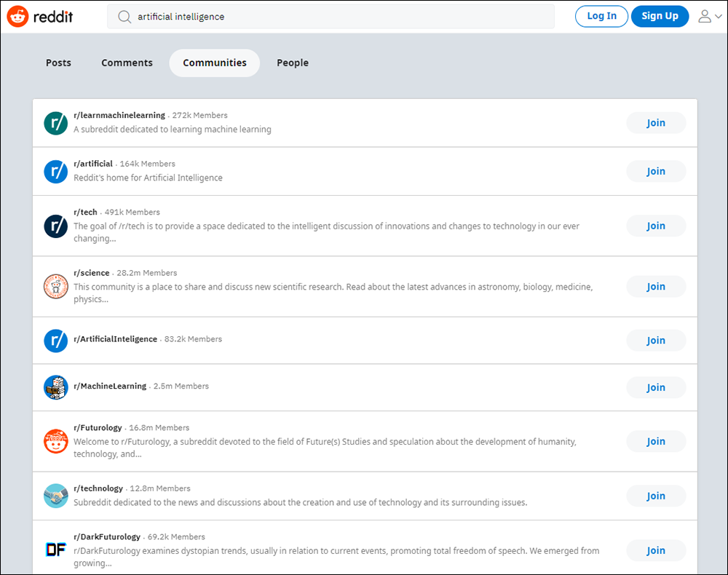Open r/technology handshake avatar icon
728x575 pixels.
pyautogui.click(x=56, y=496)
